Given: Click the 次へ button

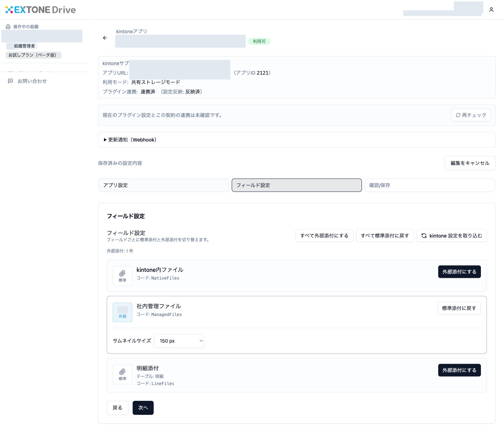Looking at the screenshot, I should (143, 407).
